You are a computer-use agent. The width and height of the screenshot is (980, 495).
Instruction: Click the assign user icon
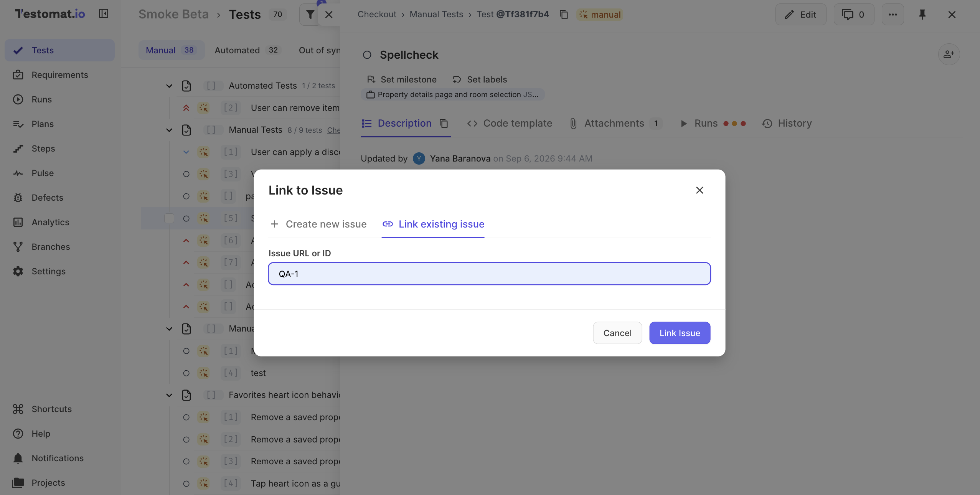(x=949, y=54)
